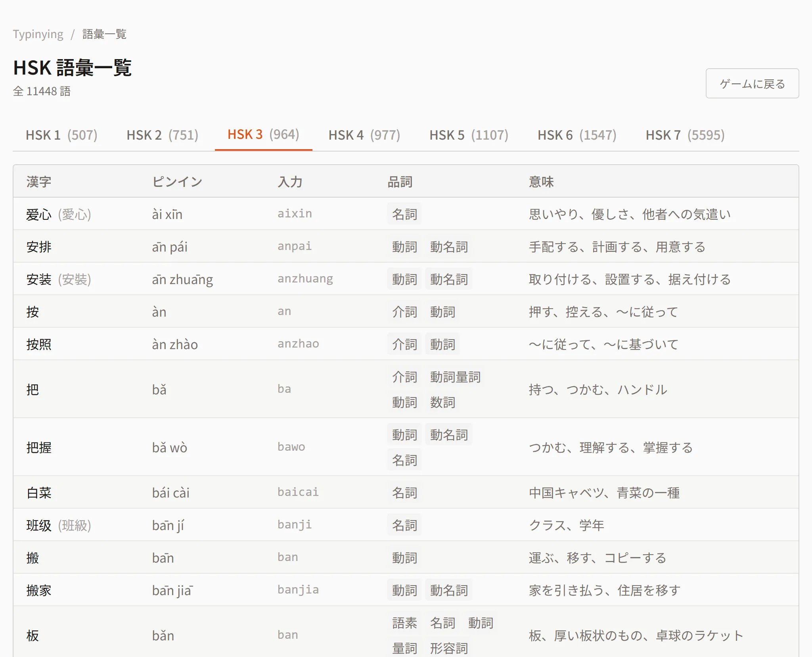Click the 名詞 tag next to 爱心
This screenshot has height=657, width=812.
[x=404, y=214]
